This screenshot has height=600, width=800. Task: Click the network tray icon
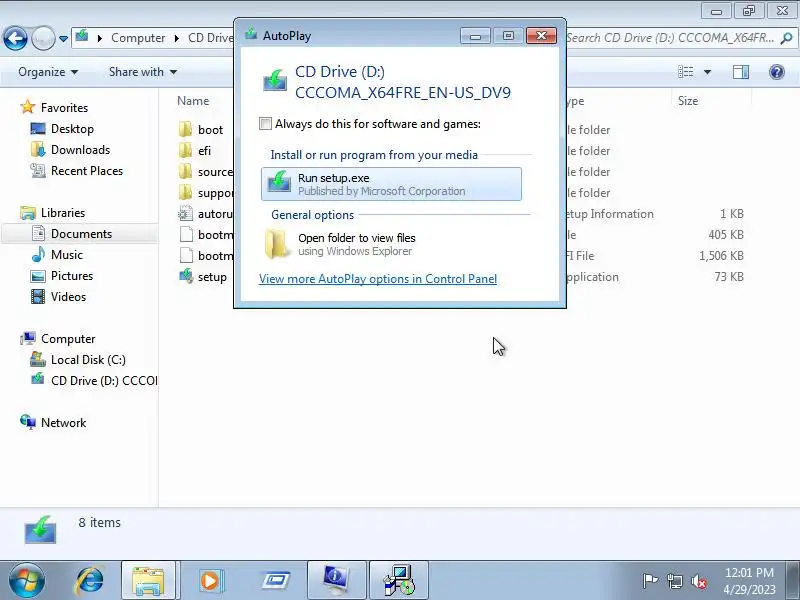[674, 581]
